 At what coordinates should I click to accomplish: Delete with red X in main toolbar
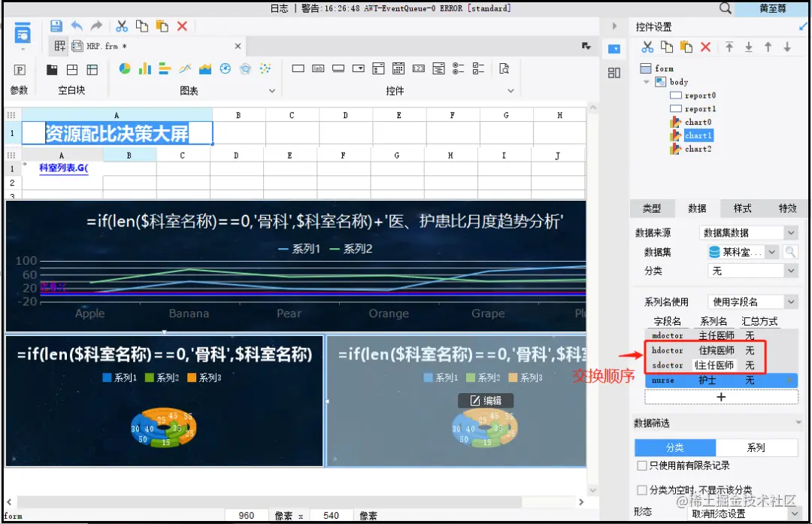click(182, 26)
